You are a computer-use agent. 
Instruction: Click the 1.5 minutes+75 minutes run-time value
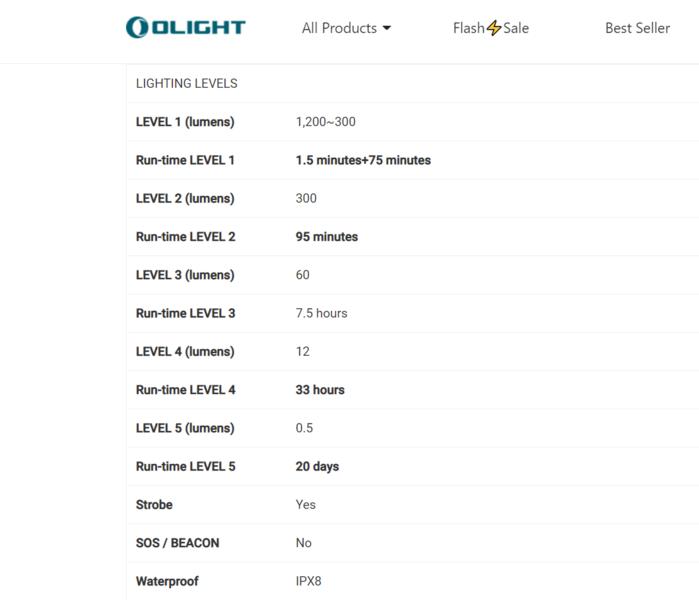(363, 160)
